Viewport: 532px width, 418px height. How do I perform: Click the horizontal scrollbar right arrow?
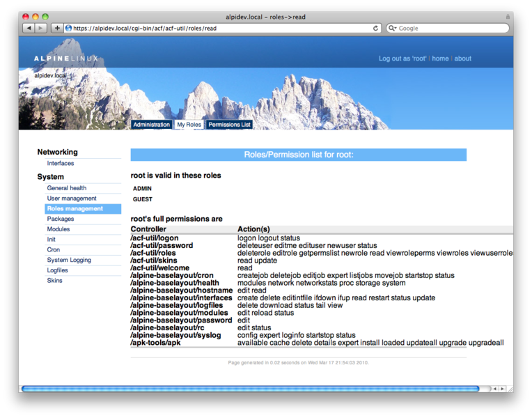pyautogui.click(x=502, y=389)
